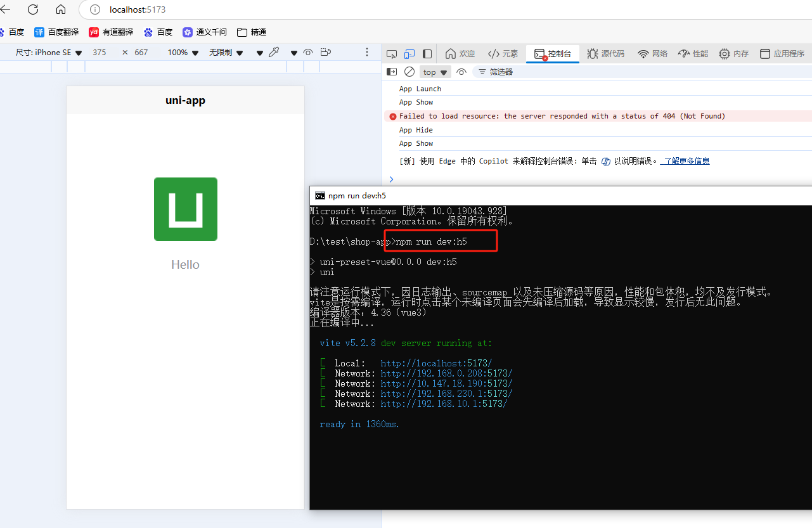
Task: Open DevTools more options menu icon
Action: 367,52
